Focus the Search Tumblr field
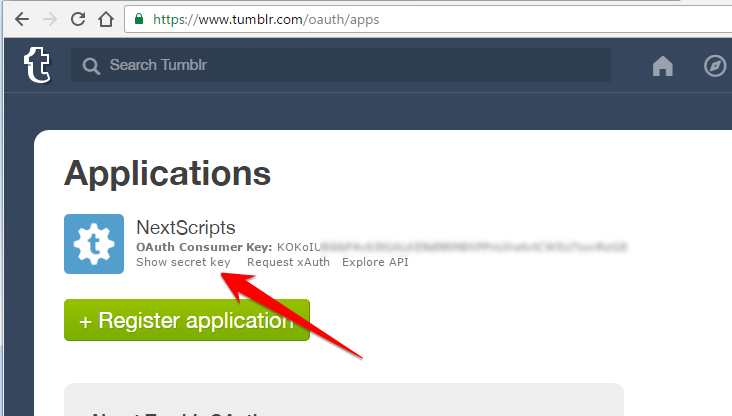 click(341, 65)
